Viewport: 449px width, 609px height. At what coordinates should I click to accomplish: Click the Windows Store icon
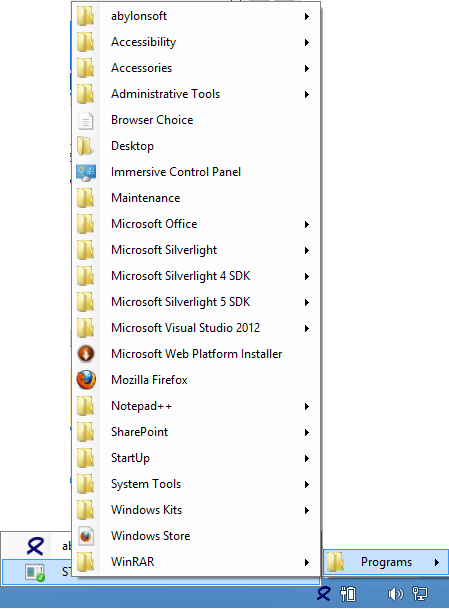point(86,536)
